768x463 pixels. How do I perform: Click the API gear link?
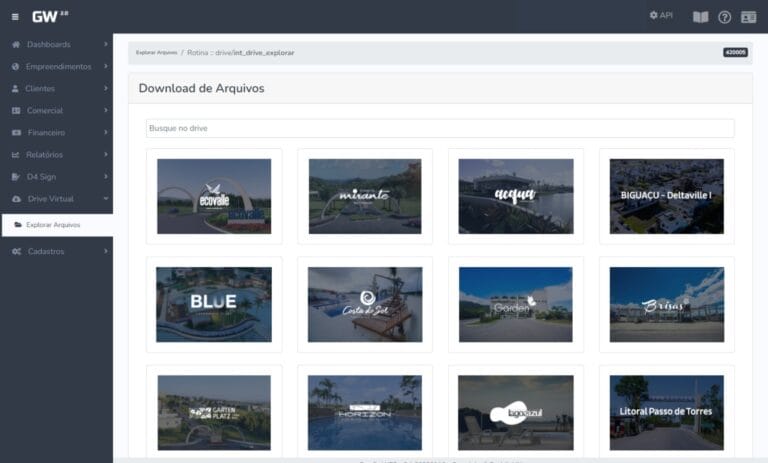(x=661, y=16)
